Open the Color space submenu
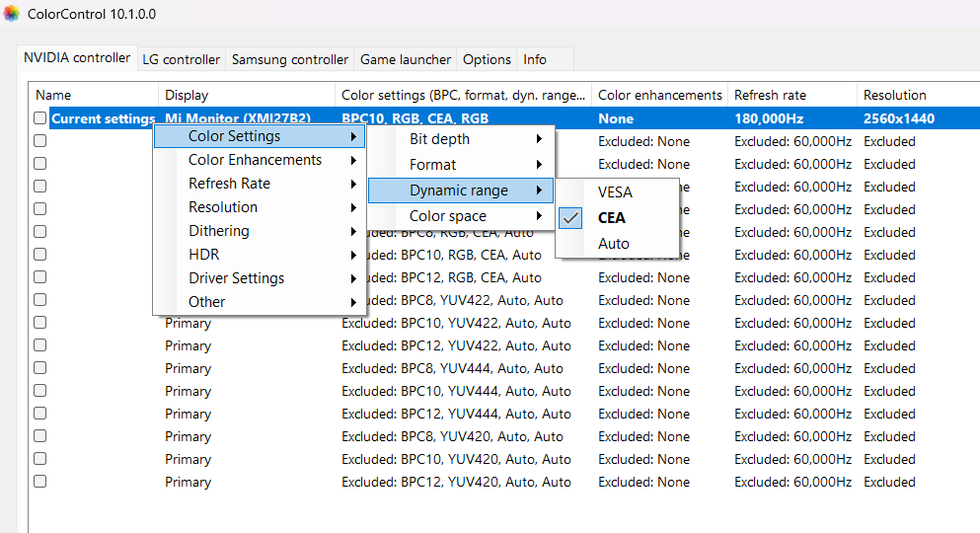Screen dimensions: 980x533 coord(461,216)
